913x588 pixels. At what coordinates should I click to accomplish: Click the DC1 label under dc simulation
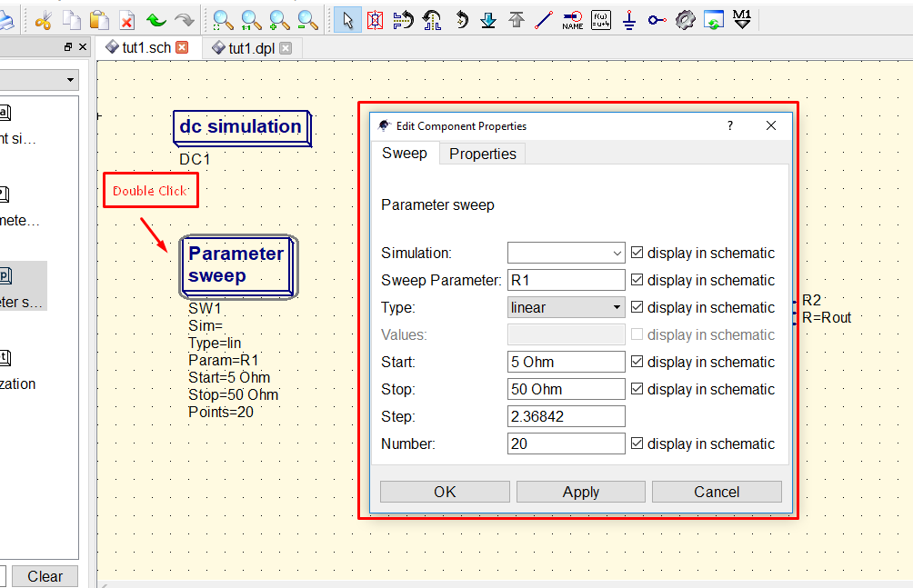point(195,159)
